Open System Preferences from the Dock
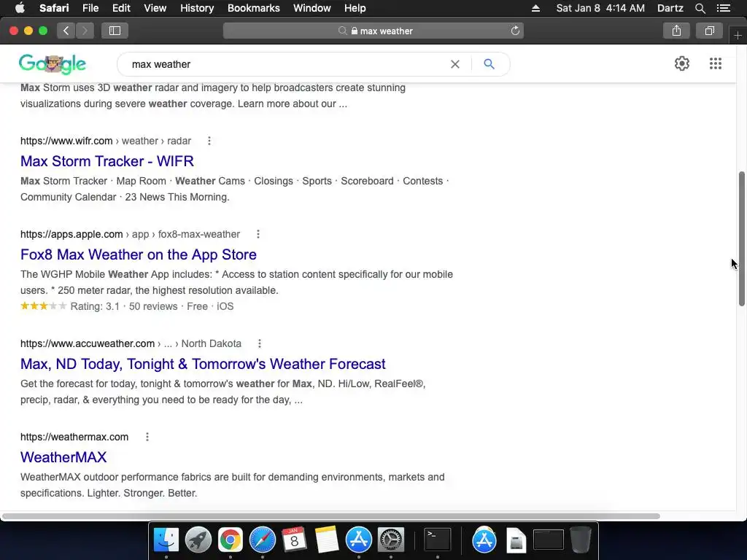 [x=391, y=540]
